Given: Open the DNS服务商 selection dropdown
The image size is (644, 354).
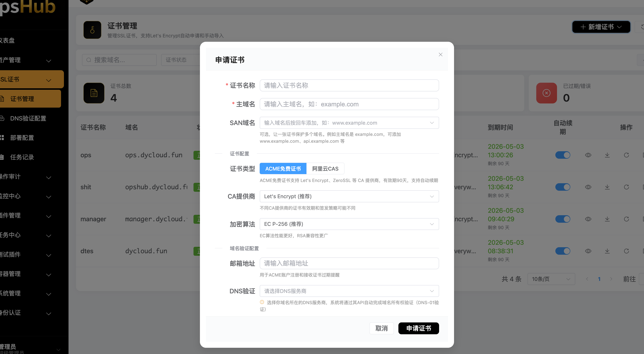Looking at the screenshot, I should (349, 291).
